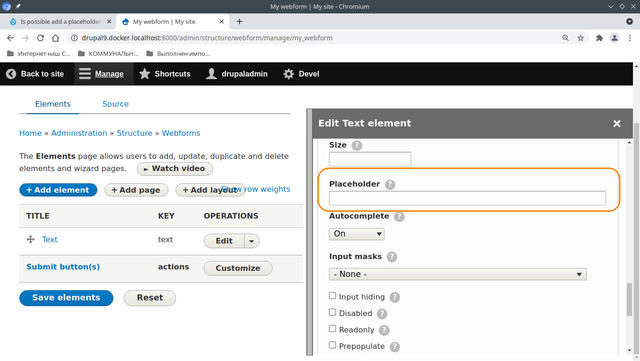Click the drag handle of Text row
Screen dimensions: 640x361
pyautogui.click(x=31, y=240)
